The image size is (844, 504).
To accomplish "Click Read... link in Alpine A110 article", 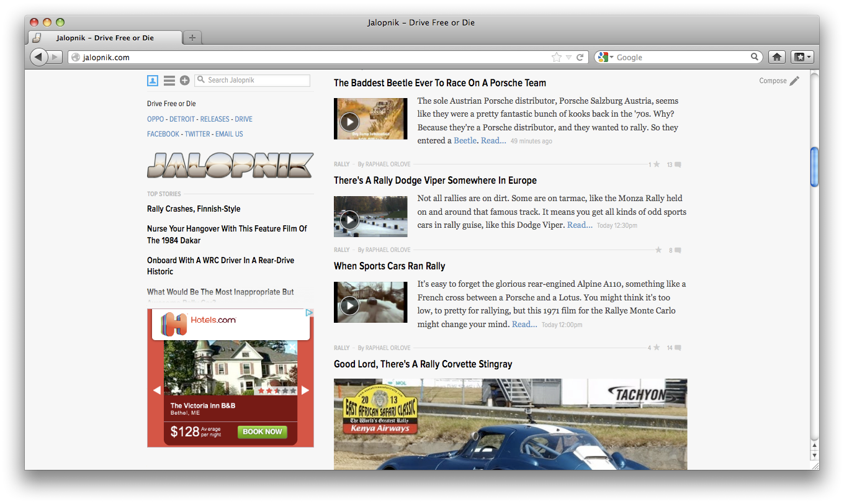I will [x=524, y=325].
